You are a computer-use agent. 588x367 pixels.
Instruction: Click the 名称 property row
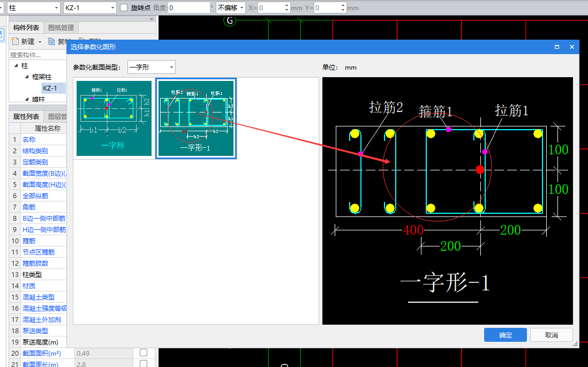[38, 140]
